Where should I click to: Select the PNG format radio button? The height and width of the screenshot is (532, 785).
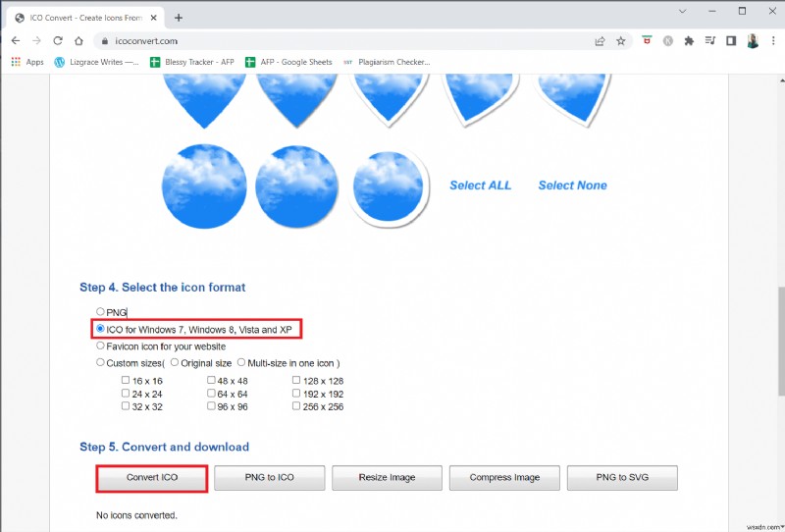click(100, 311)
